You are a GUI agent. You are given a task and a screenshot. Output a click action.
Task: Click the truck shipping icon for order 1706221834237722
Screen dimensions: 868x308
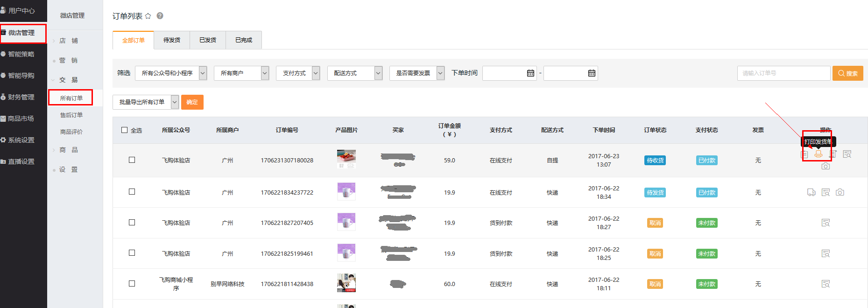pyautogui.click(x=812, y=192)
